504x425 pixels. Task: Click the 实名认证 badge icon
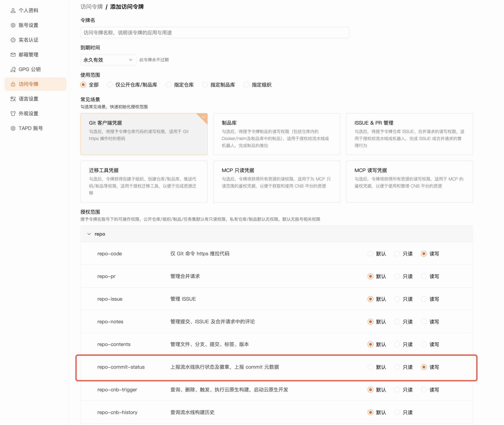click(13, 40)
